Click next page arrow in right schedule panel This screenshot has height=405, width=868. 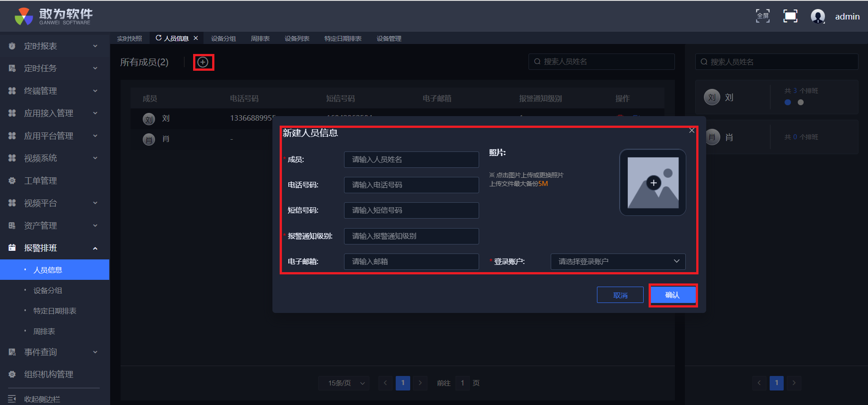(794, 383)
